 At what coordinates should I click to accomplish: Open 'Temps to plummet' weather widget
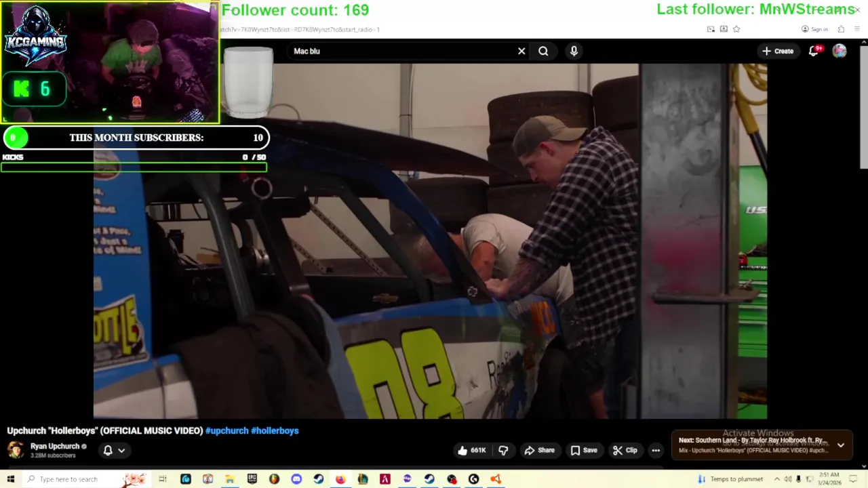[730, 479]
